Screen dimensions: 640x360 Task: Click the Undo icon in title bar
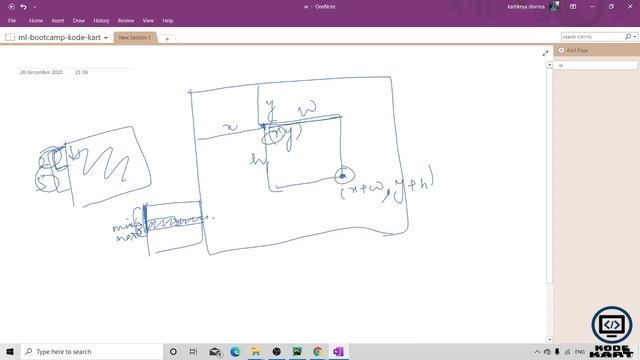pyautogui.click(x=23, y=7)
